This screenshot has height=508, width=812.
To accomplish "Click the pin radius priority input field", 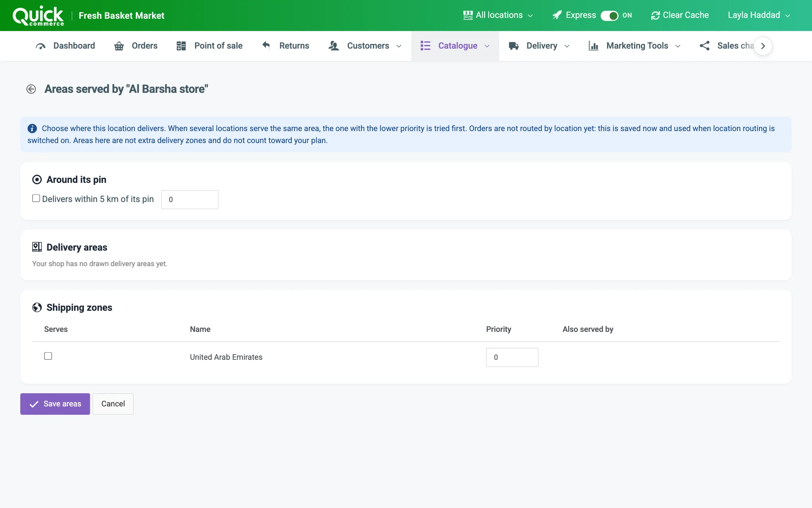I will pyautogui.click(x=190, y=200).
